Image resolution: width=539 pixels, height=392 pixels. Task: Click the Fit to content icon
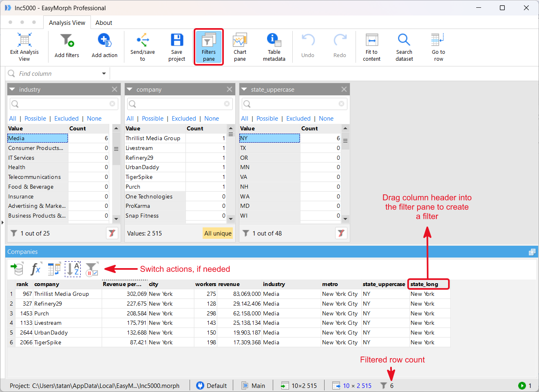point(371,40)
